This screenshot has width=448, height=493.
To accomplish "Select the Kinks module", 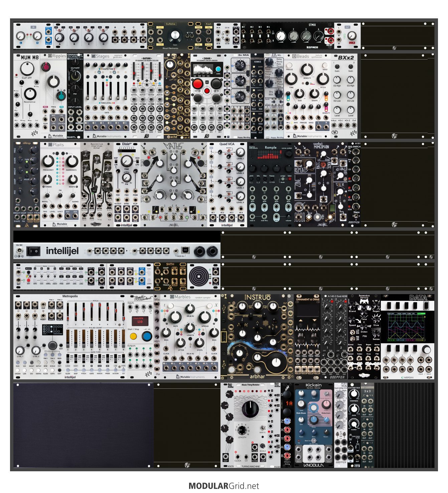I will pos(257,96).
